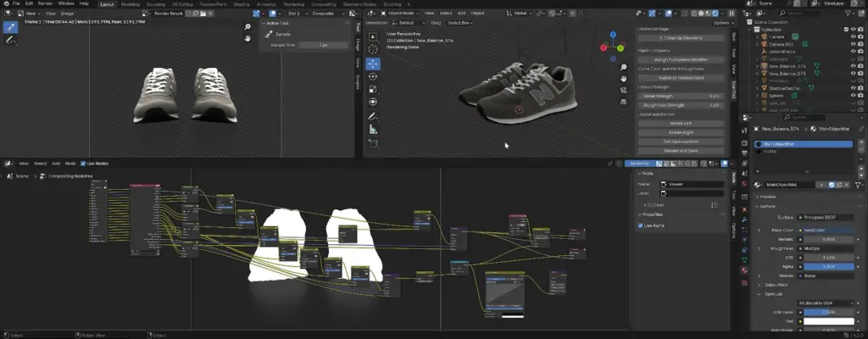Select the Fuzzy material slot
Image resolution: width=868 pixels, height=339 pixels.
(804, 151)
